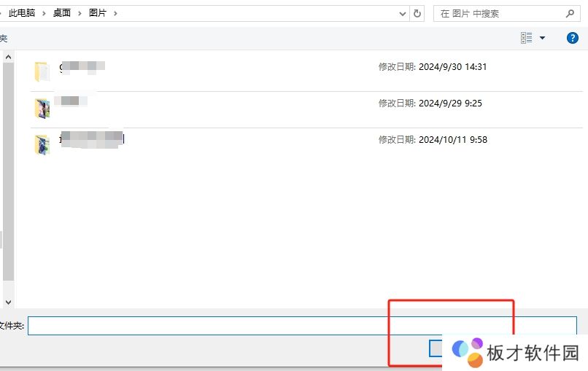Click the change view layout icon
The width and height of the screenshot is (588, 371).
pos(527,38)
